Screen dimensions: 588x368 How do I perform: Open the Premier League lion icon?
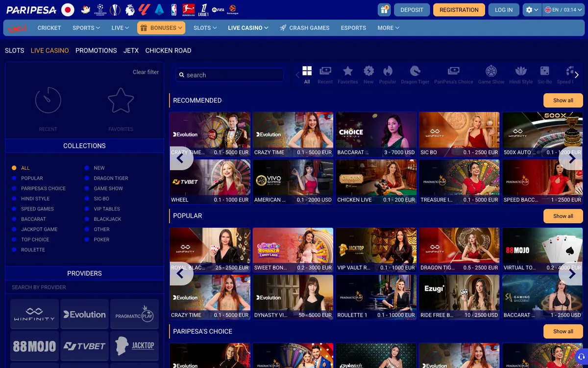coord(130,9)
